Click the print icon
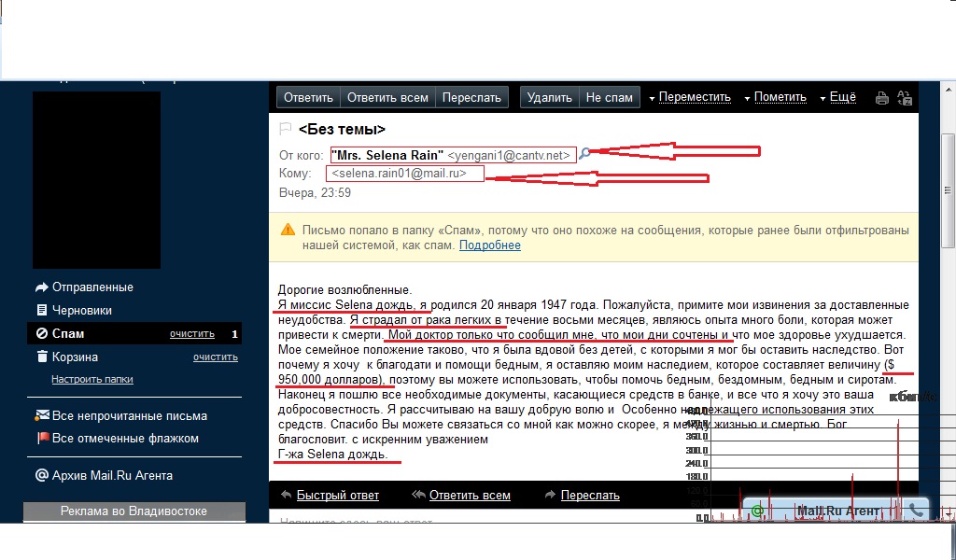The height and width of the screenshot is (560, 956). pos(881,98)
